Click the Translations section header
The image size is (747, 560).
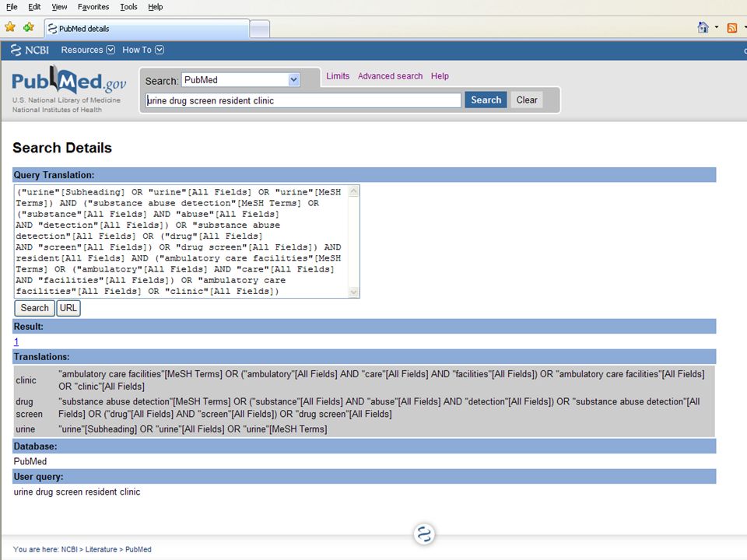[x=364, y=357]
